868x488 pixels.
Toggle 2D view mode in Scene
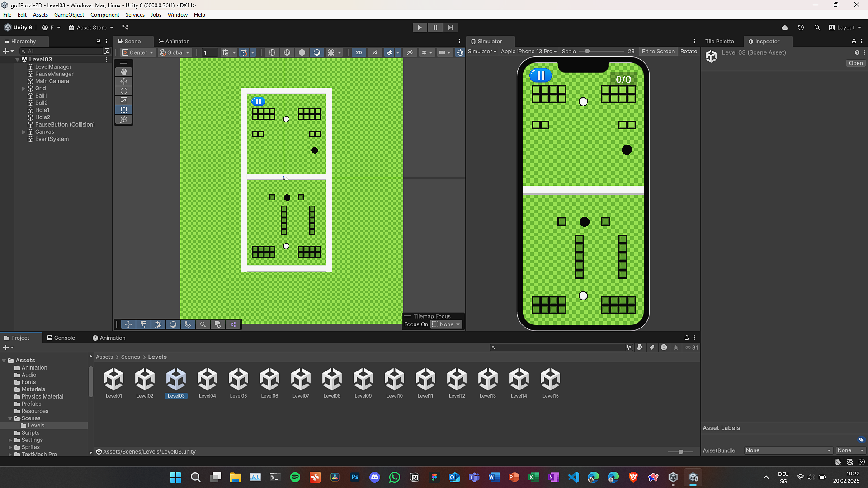click(359, 52)
